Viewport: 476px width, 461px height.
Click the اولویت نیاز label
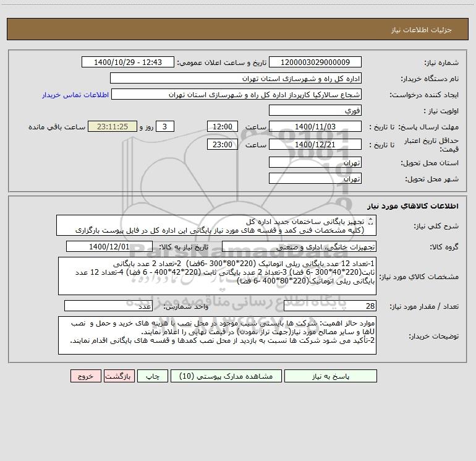[441, 111]
